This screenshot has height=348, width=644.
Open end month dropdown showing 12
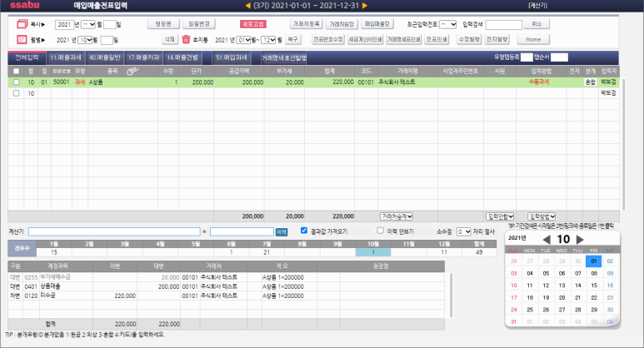tap(268, 40)
